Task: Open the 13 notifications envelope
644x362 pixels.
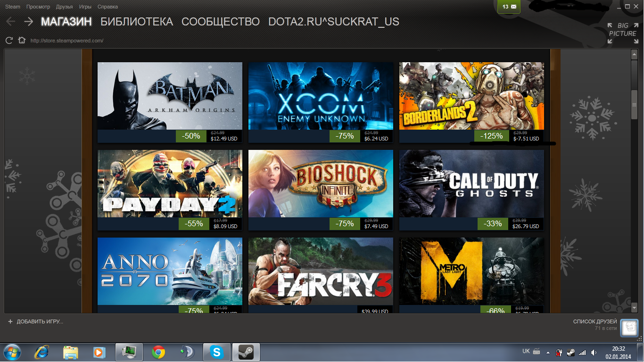Action: pyautogui.click(x=509, y=7)
